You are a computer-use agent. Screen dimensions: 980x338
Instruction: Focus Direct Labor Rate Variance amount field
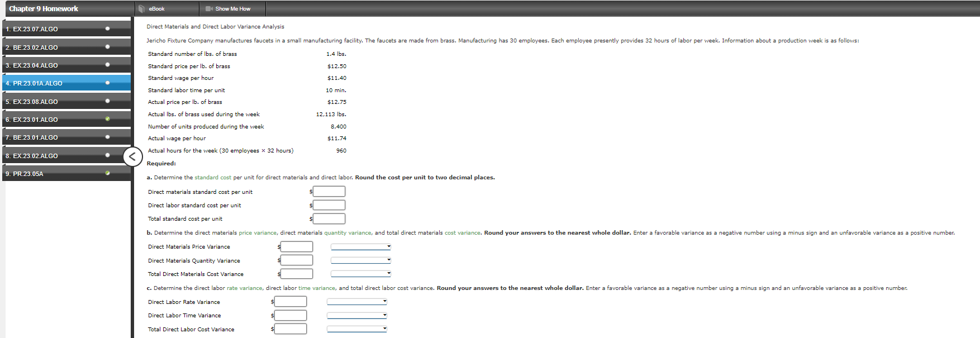291,302
